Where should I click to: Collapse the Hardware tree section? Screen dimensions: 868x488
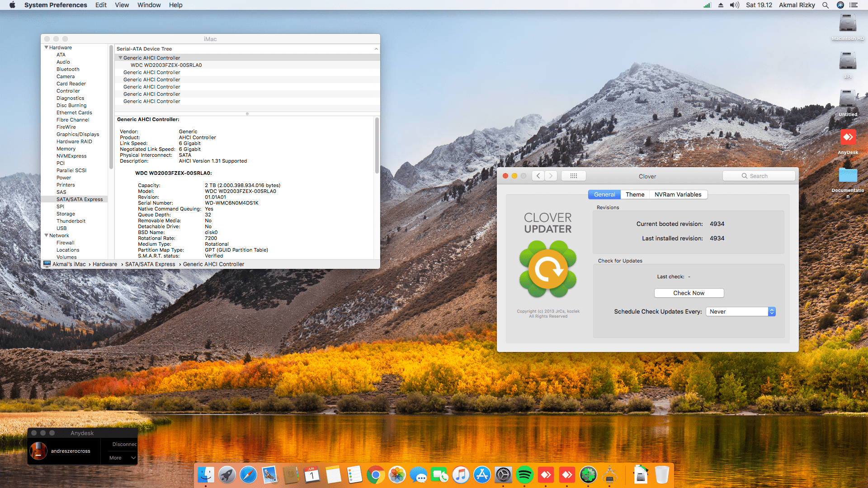(x=46, y=47)
